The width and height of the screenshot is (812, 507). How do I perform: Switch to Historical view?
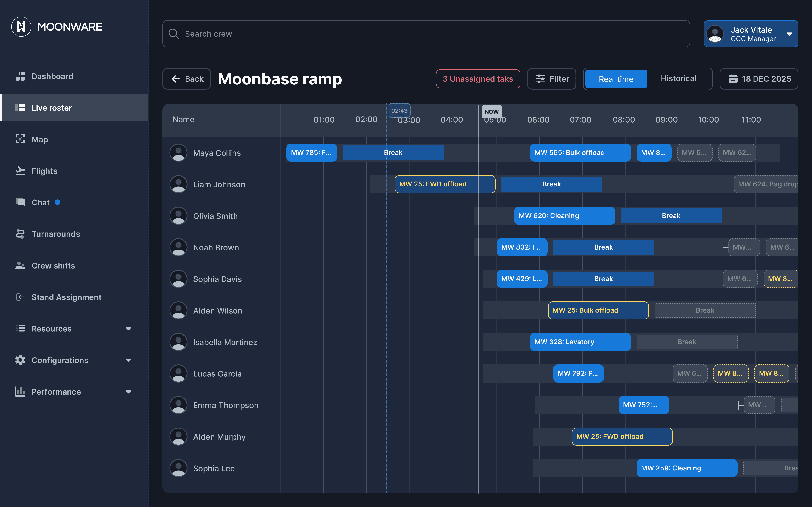678,78
